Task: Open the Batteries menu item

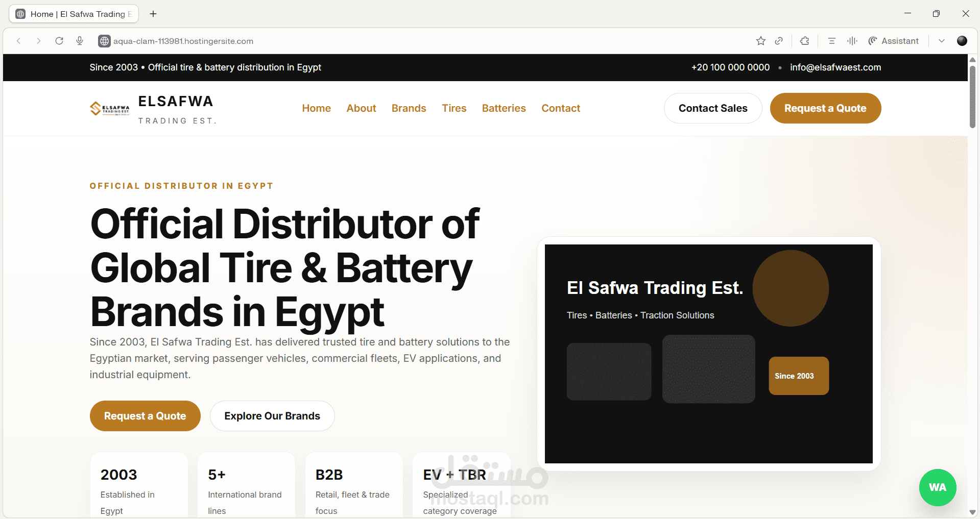Action: click(x=504, y=108)
